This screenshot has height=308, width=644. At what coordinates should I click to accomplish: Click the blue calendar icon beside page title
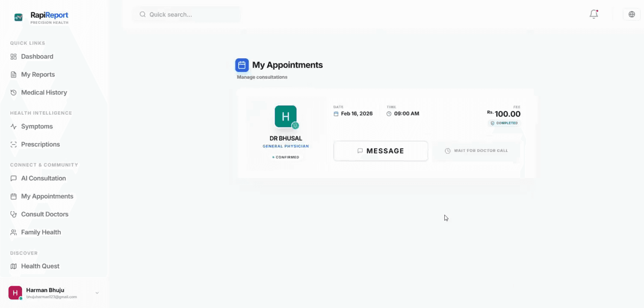(242, 65)
